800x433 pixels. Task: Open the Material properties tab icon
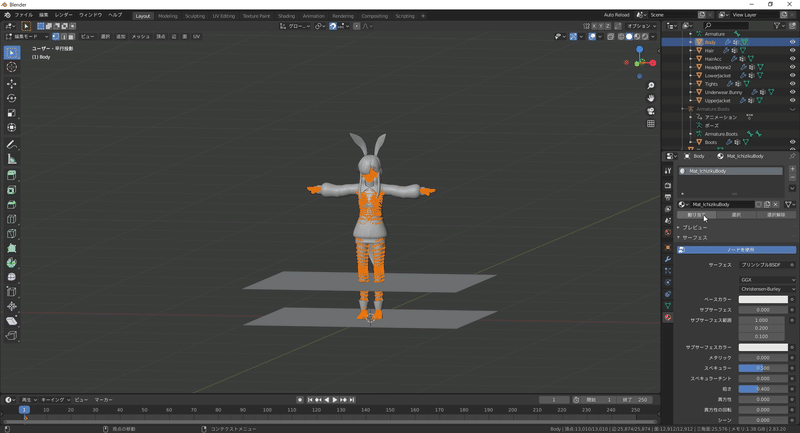(x=668, y=317)
